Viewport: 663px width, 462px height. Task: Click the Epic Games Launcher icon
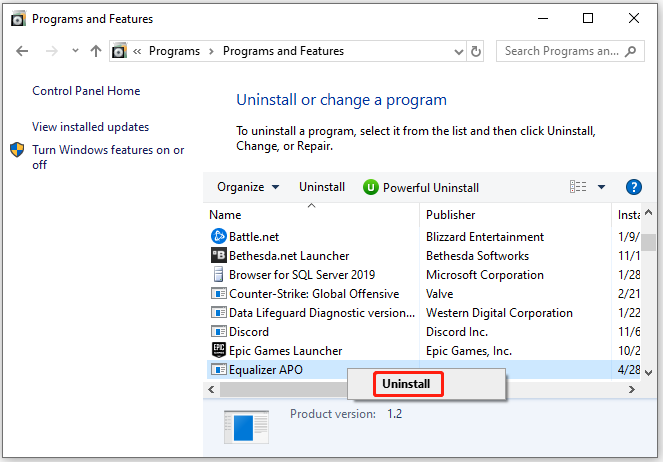[219, 350]
